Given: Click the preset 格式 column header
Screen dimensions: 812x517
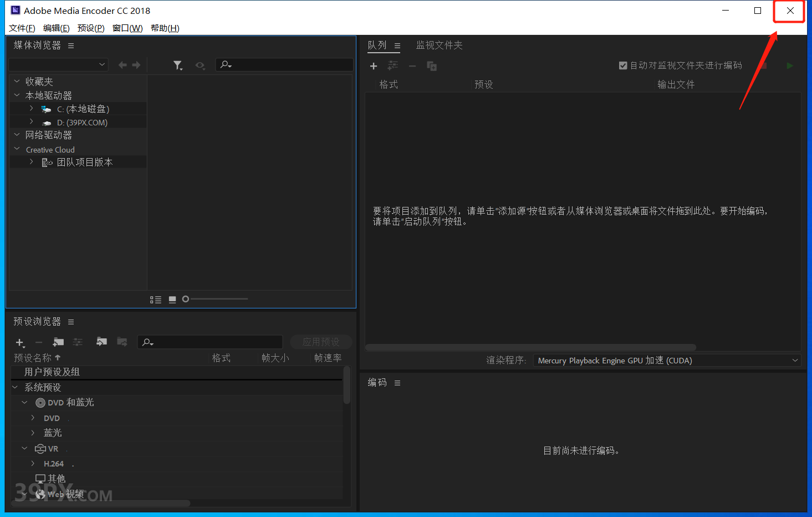Looking at the screenshot, I should (221, 358).
